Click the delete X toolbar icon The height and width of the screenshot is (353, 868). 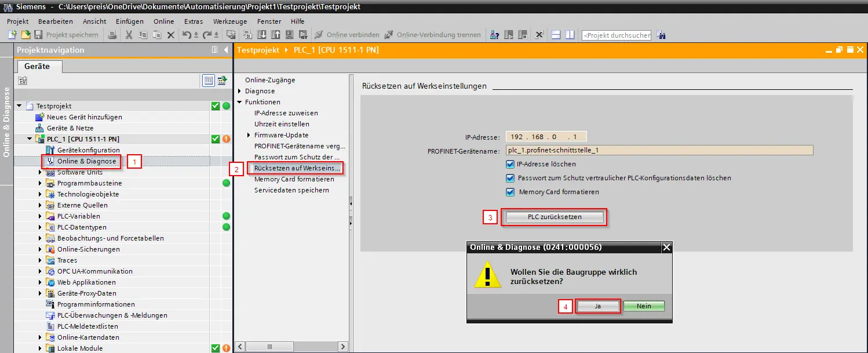point(171,35)
